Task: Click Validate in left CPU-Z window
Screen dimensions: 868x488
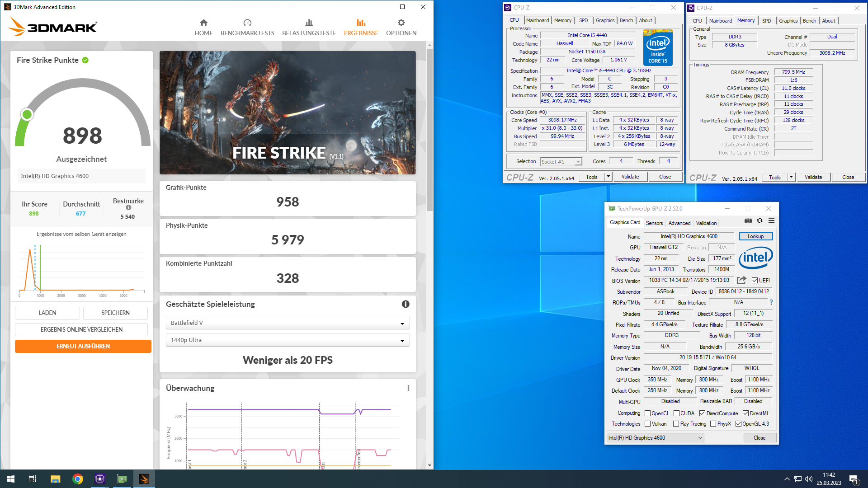Action: (x=630, y=177)
